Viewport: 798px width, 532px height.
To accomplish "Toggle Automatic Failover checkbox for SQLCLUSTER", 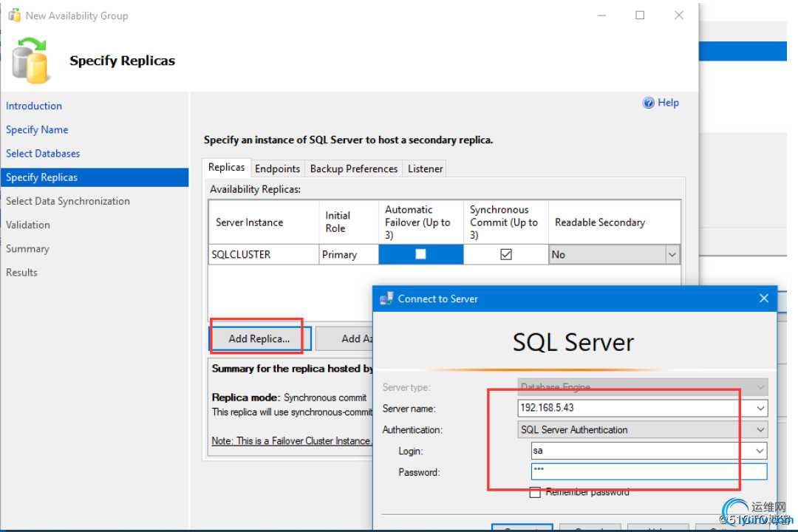I will pos(420,254).
